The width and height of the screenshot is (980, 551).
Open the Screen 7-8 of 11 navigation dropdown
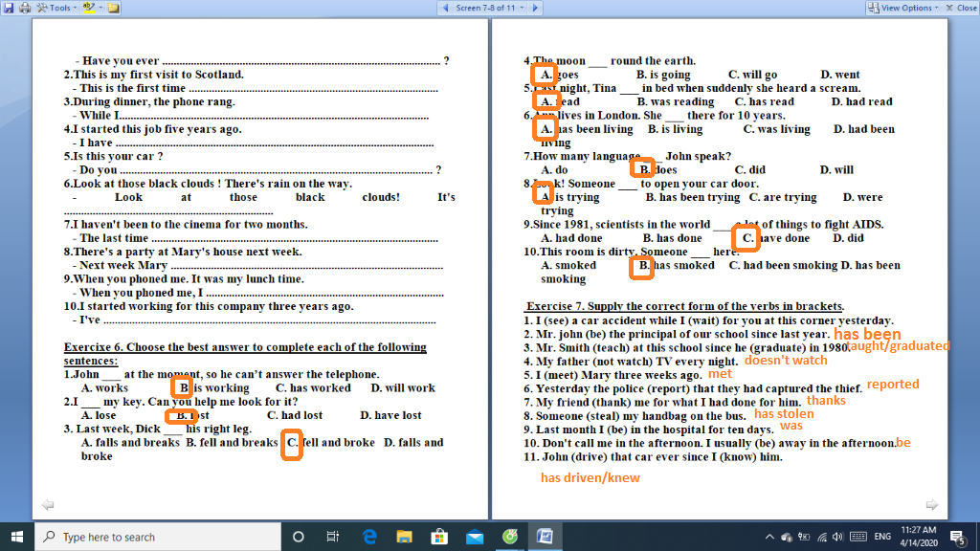click(x=489, y=8)
